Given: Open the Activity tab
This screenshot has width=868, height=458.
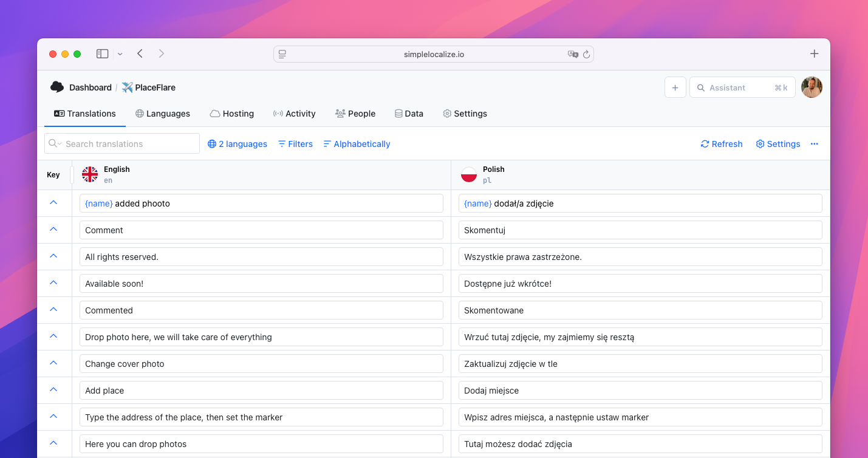Looking at the screenshot, I should click(295, 114).
